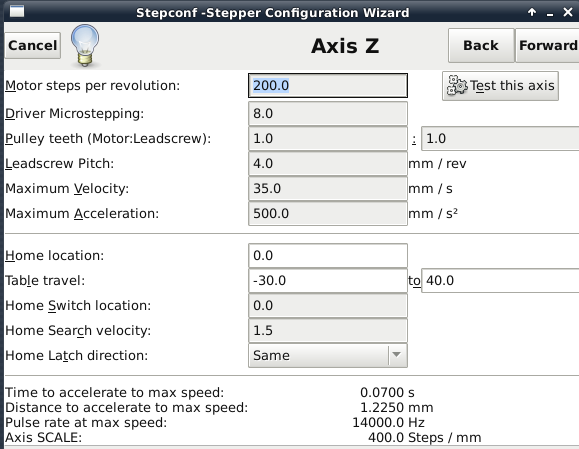Click the 'to' label between travel fields
579x449 pixels.
pyautogui.click(x=414, y=281)
